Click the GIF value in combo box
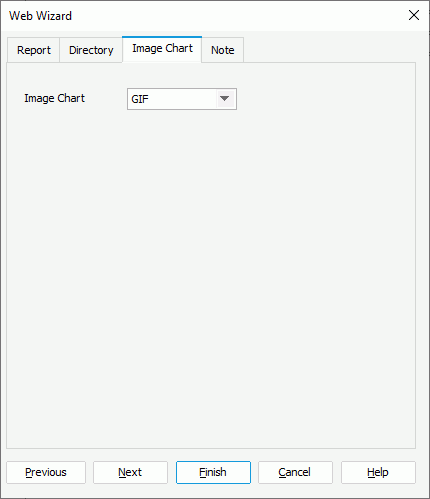This screenshot has height=499, width=430. [x=140, y=99]
